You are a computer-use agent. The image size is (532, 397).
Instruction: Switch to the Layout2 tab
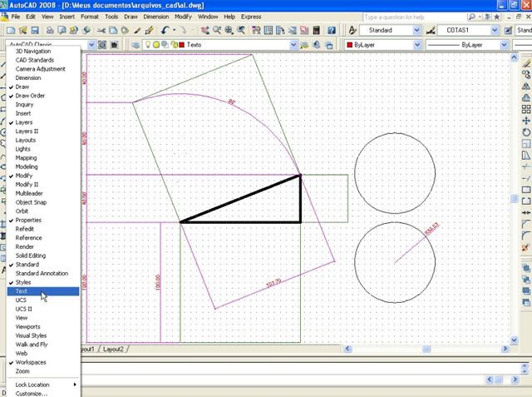(x=113, y=349)
